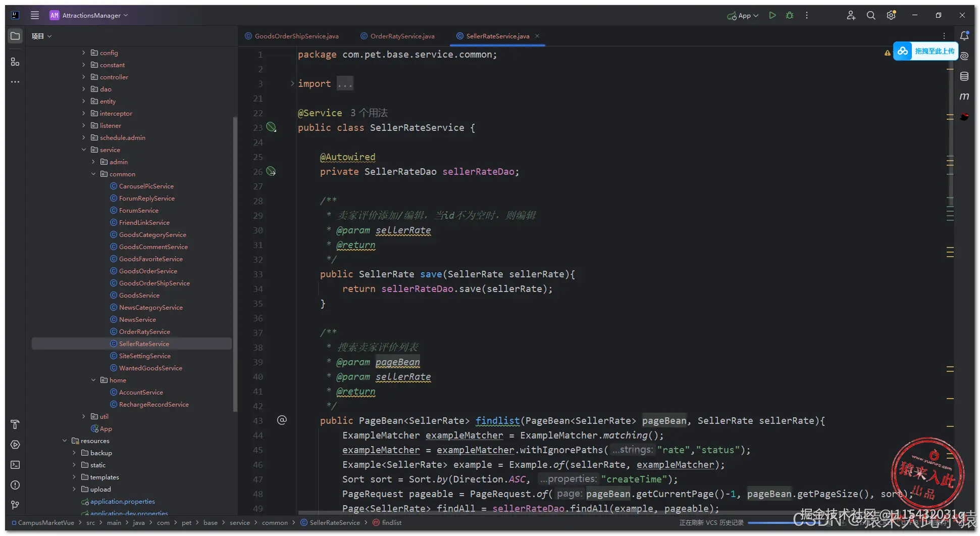Open the Build hammer tool window
980x536 pixels.
click(x=15, y=424)
